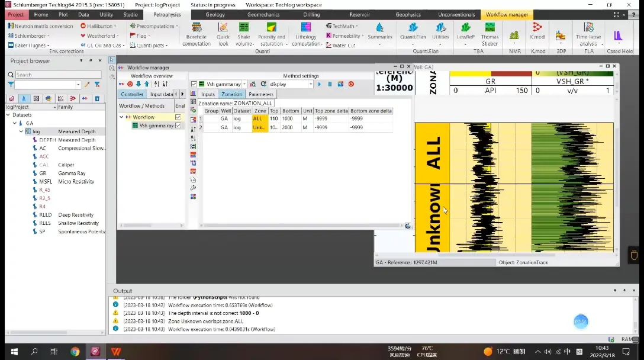The width and height of the screenshot is (644, 360).
Task: Toggle the Vsh gamma ray row enable checkbox
Action: (178, 126)
